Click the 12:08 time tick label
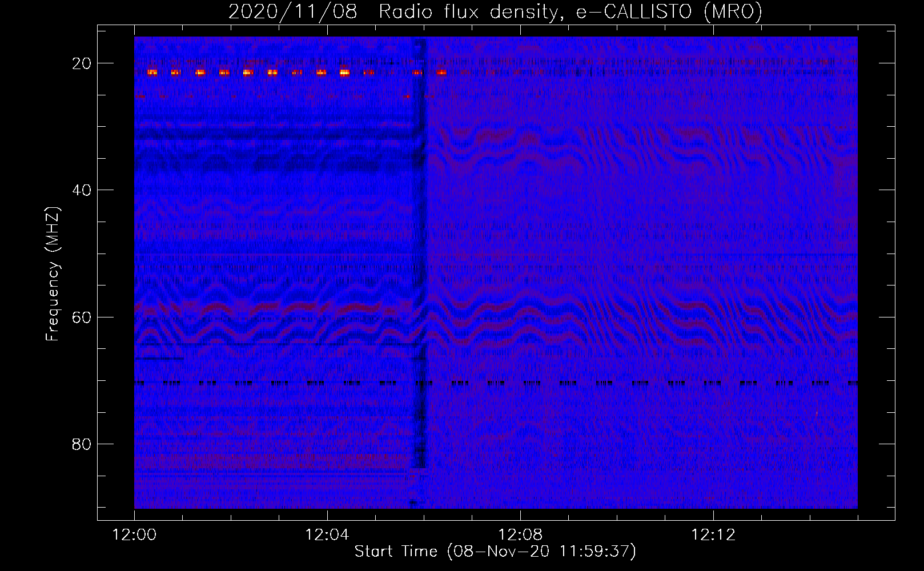 click(x=520, y=535)
